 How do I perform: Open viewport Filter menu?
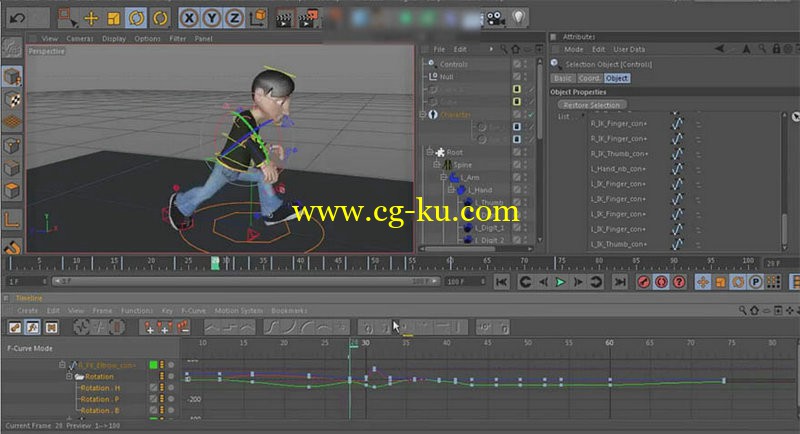(178, 38)
